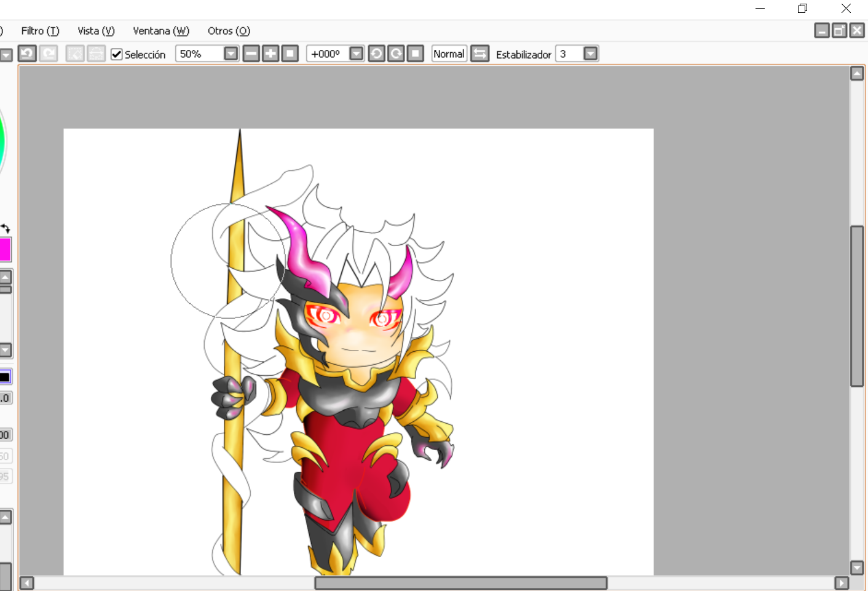This screenshot has height=591, width=868.
Task: Open the +000° rotation angle dropdown
Action: (357, 54)
